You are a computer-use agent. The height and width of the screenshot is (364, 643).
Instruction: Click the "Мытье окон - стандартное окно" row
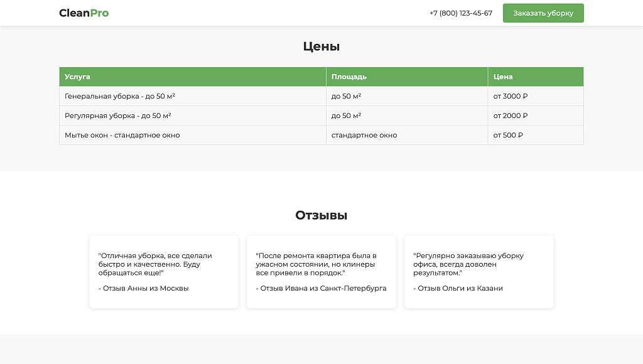[122, 134]
